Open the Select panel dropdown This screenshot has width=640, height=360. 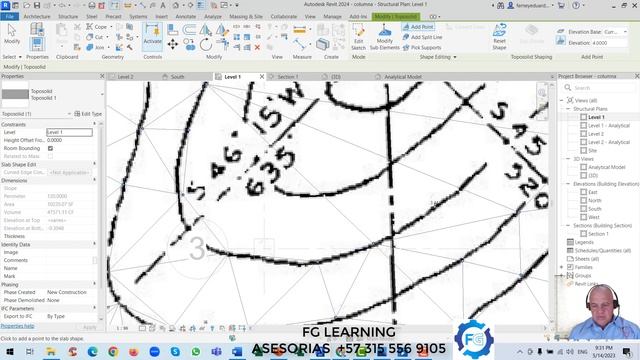[12, 57]
